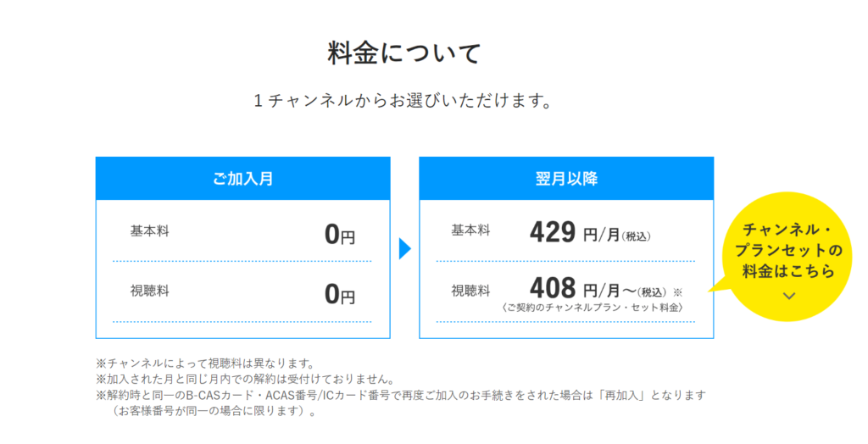Click the 0円 viewing fee value
The height and width of the screenshot is (444, 868).
tap(339, 295)
